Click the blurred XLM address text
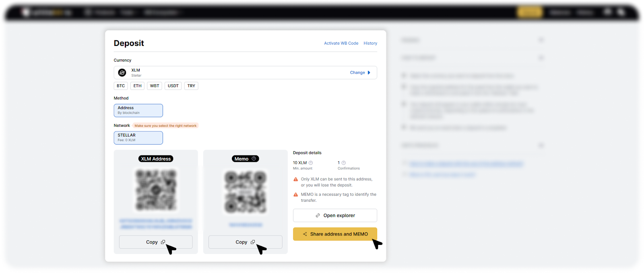Screen dimensions: 644x273 point(156,224)
